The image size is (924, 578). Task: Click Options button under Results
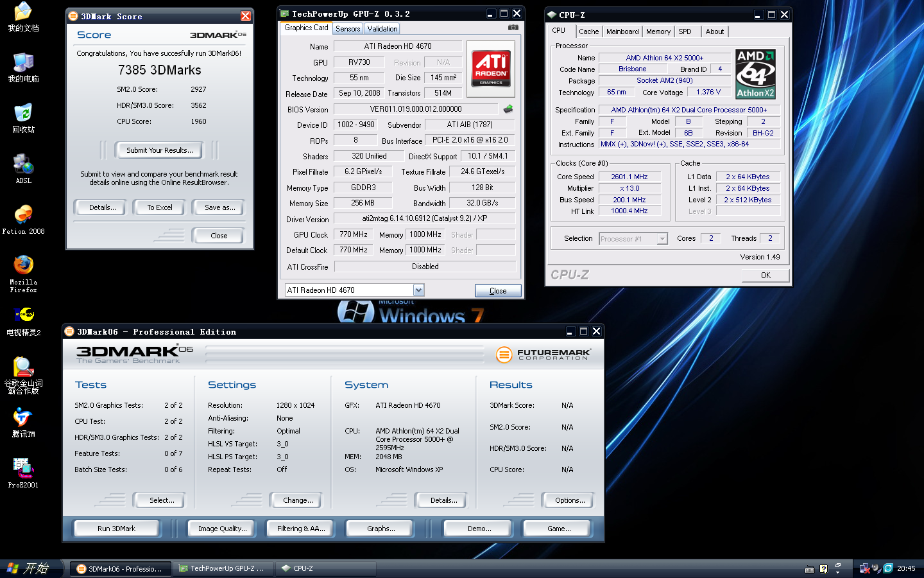(568, 500)
